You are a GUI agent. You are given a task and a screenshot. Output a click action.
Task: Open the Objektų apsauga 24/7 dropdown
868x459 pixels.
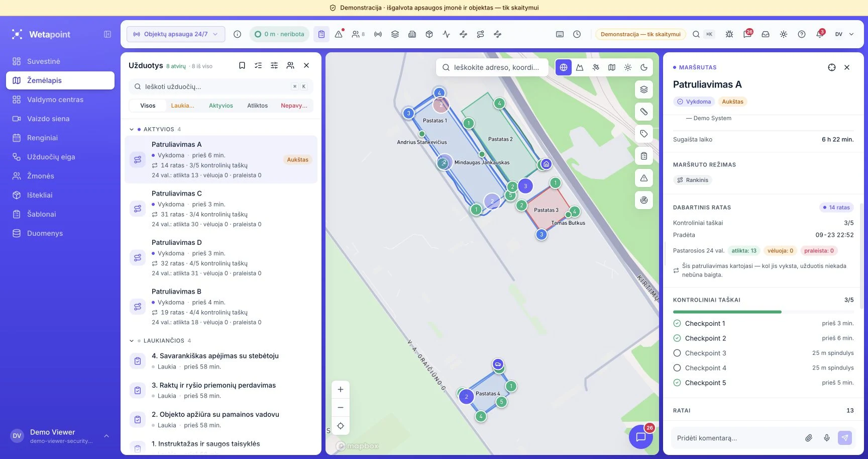pyautogui.click(x=176, y=34)
